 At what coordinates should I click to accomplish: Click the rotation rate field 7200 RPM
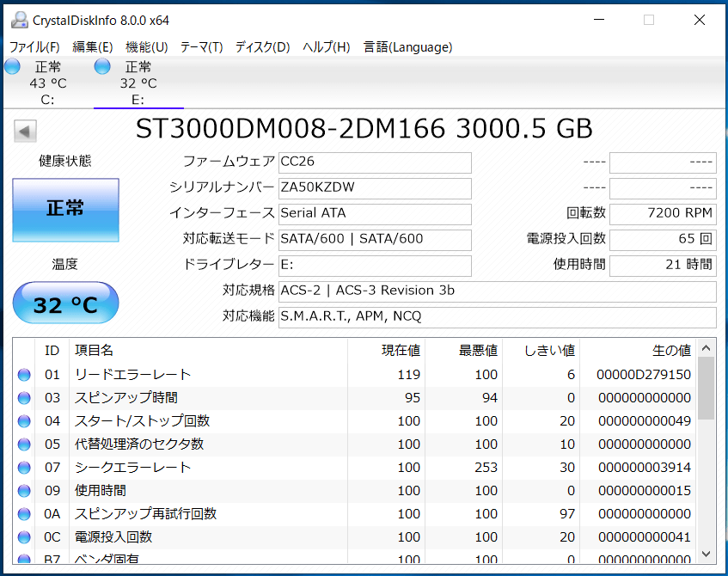(x=663, y=214)
